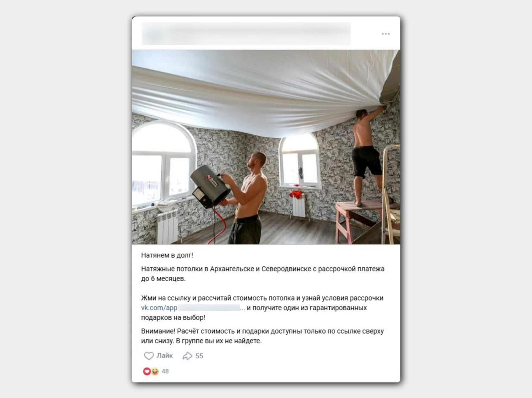Click the laughing face reaction emoji
The height and width of the screenshot is (398, 532).
coord(155,371)
